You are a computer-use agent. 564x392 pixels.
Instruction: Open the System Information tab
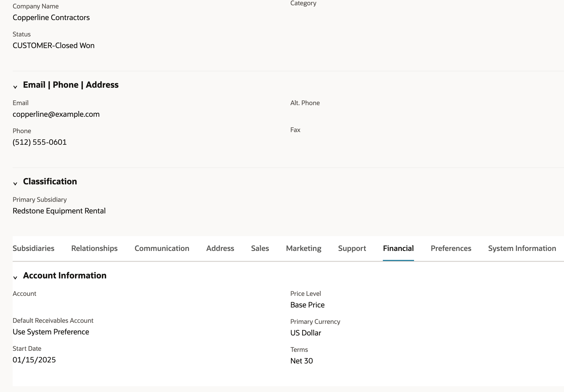pos(522,248)
